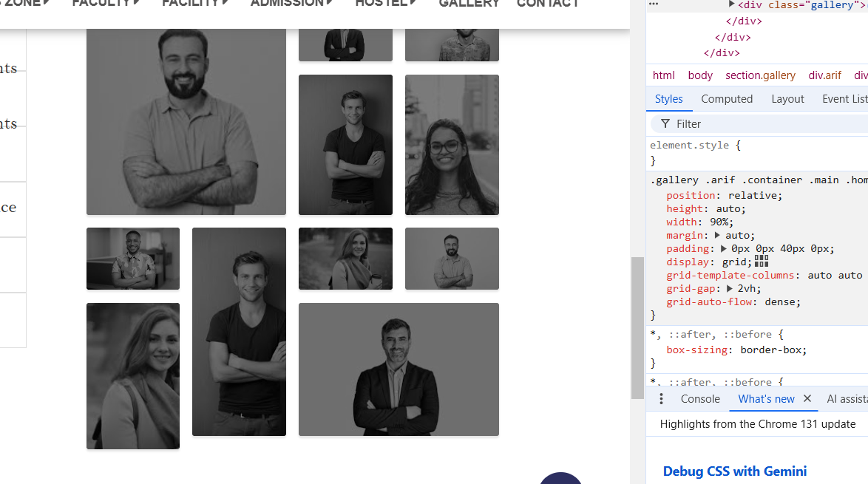
Task: Open the Gallery navigation menu item
Action: tap(469, 4)
